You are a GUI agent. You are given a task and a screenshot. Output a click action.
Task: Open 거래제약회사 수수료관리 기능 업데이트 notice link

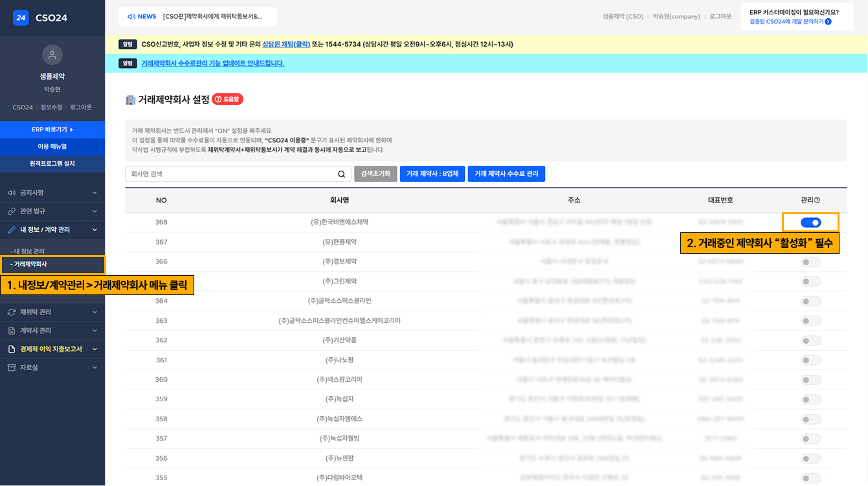pyautogui.click(x=213, y=63)
